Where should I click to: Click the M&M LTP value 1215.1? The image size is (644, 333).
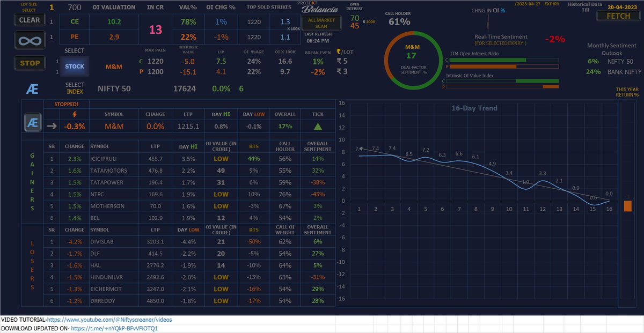click(x=188, y=127)
